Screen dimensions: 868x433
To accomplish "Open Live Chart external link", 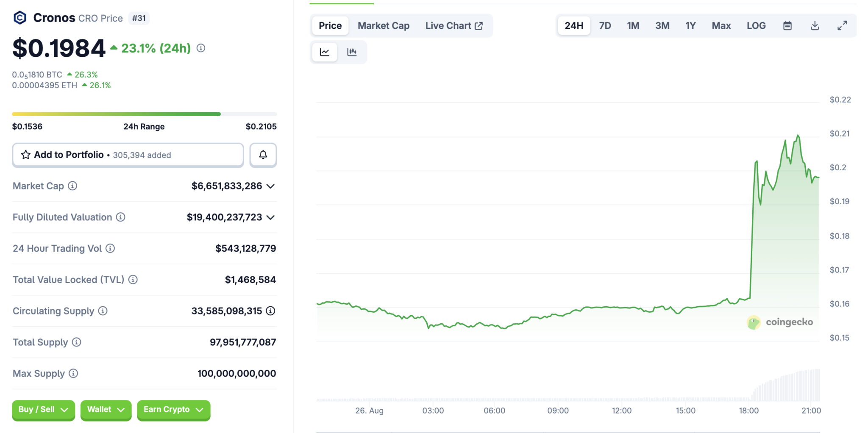I will [454, 26].
